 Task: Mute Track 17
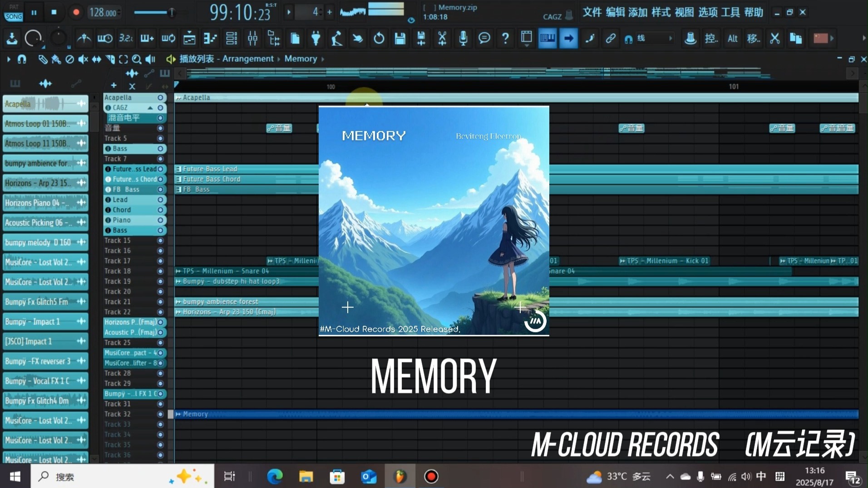pos(160,261)
